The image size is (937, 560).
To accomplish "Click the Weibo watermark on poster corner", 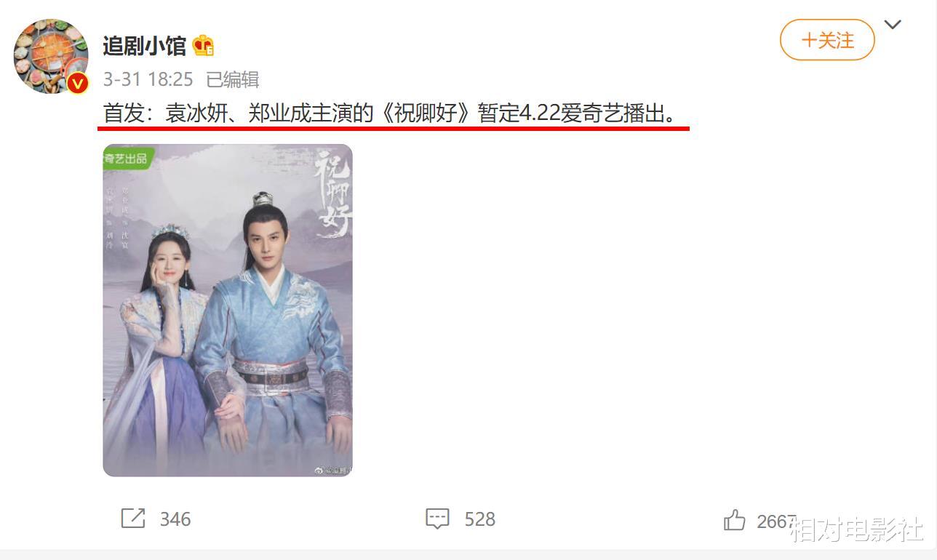I will (333, 470).
